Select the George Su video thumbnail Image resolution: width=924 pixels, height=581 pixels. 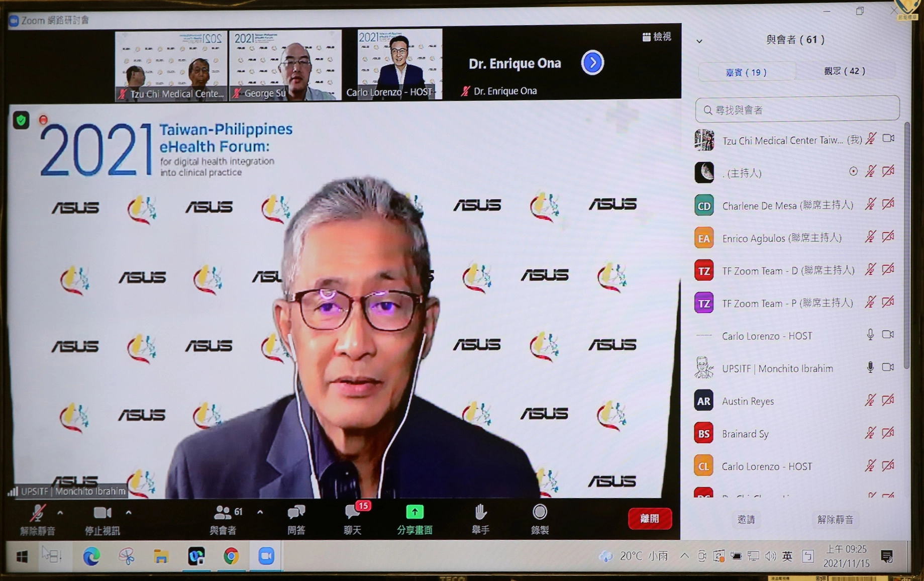(285, 65)
